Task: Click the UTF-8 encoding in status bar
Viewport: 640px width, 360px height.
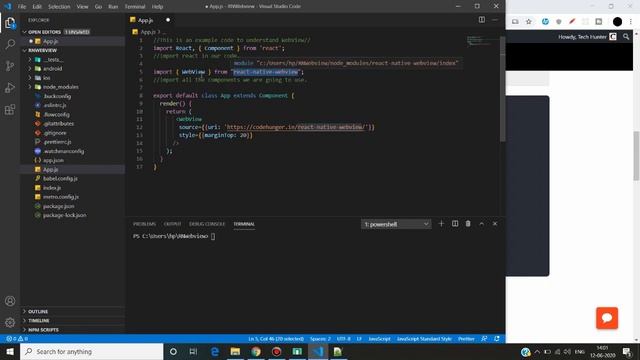Action: click(x=344, y=339)
